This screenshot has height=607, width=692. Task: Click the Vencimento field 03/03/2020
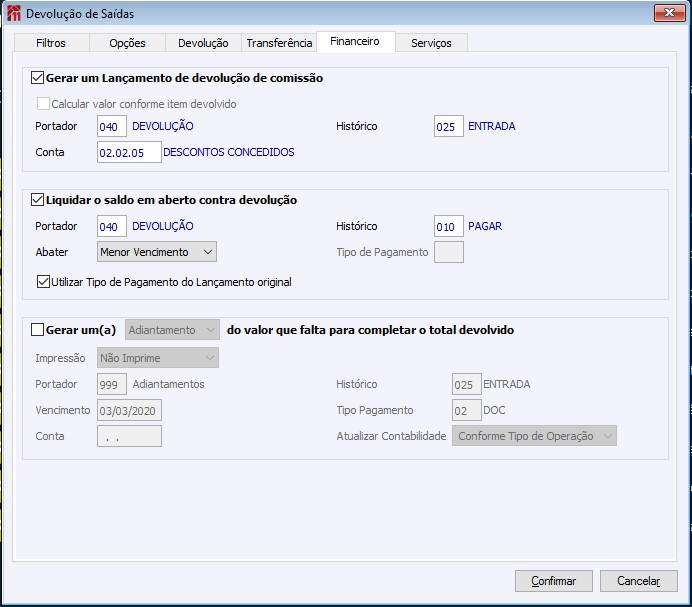coord(129,410)
